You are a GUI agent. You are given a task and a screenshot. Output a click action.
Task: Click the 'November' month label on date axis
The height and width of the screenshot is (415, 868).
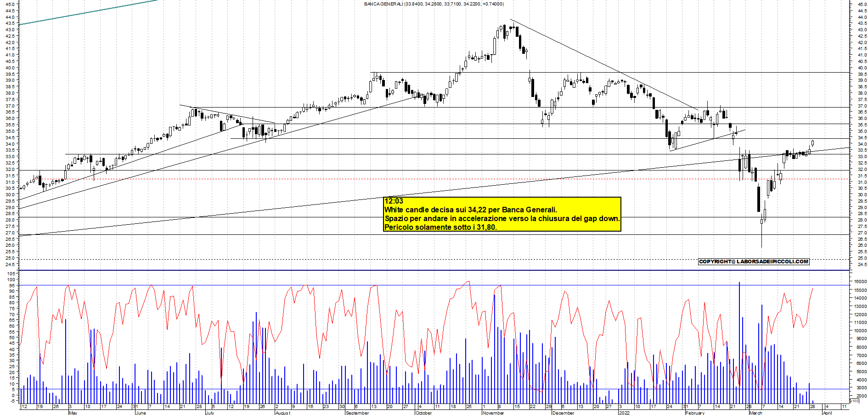[493, 413]
